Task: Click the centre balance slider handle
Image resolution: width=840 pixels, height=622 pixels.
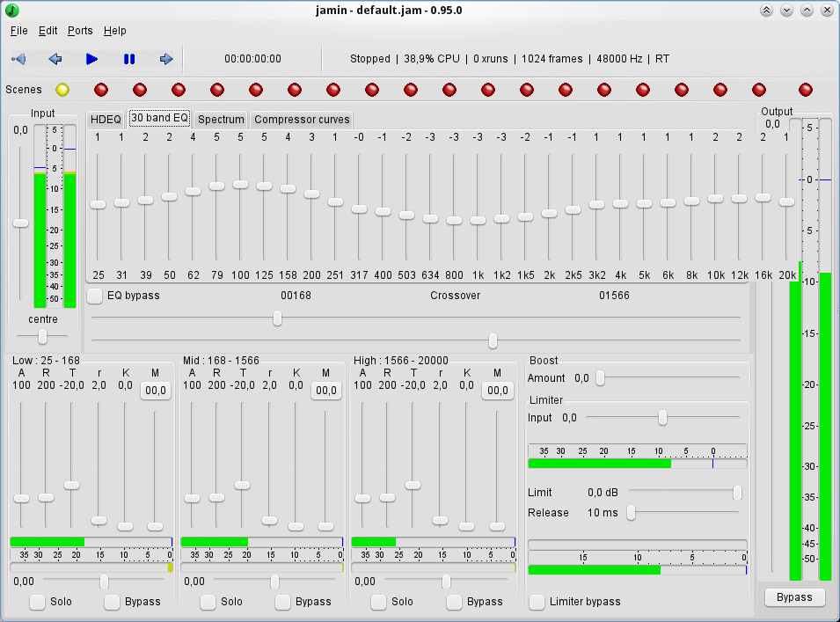Action: click(42, 336)
